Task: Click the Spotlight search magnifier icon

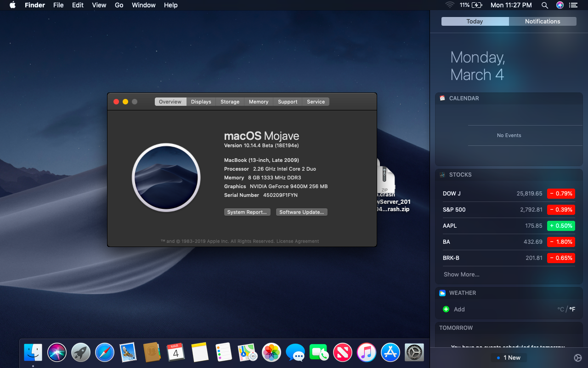Action: click(x=544, y=5)
